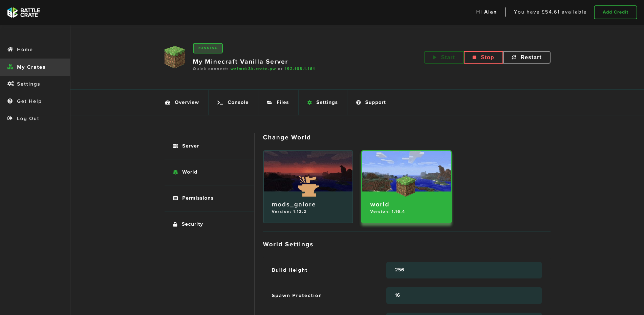Click the My Minecraft Vanilla Server title

(240, 62)
